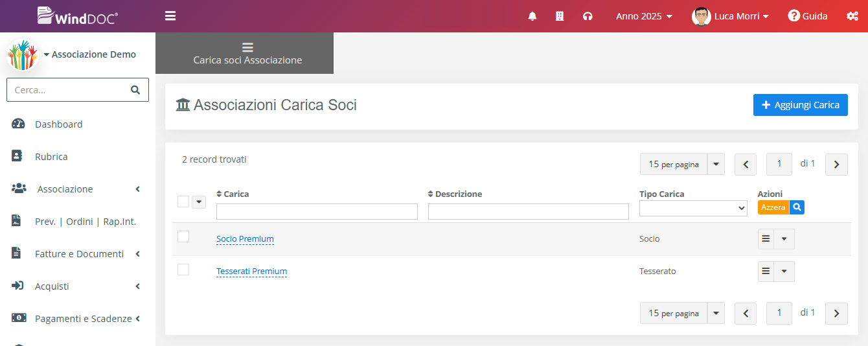868x346 pixels.
Task: Open Prev. | Ordini | Rap.Int. menu
Action: pos(86,221)
